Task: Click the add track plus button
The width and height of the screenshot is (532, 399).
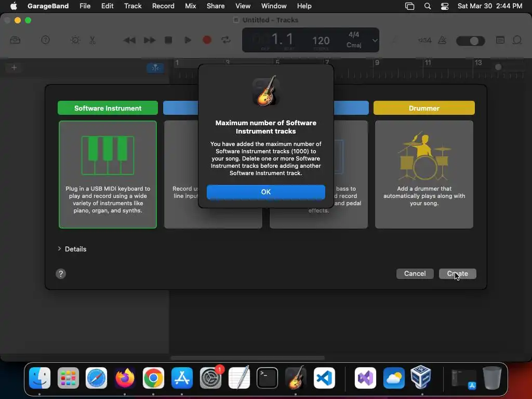Action: coord(14,68)
